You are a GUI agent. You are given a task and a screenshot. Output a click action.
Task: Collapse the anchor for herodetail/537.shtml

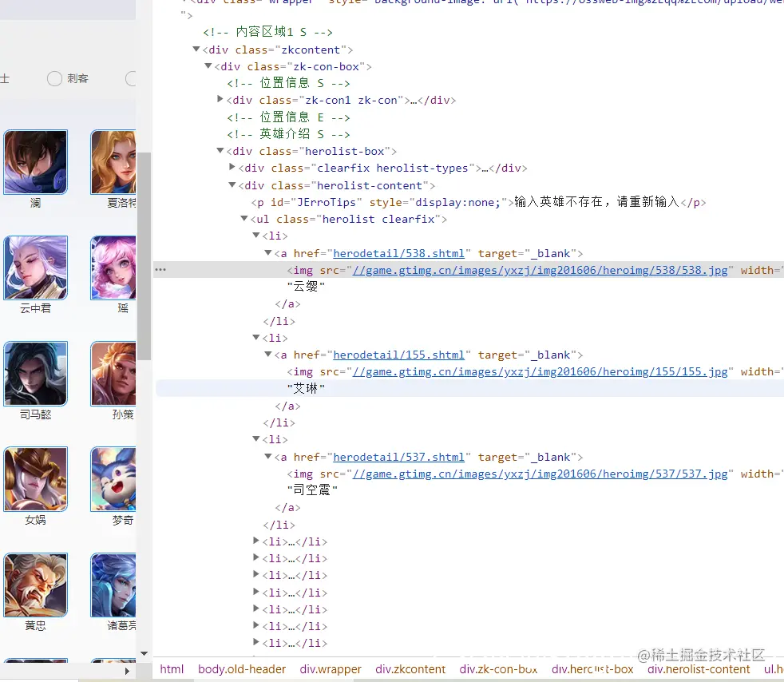pyautogui.click(x=268, y=457)
